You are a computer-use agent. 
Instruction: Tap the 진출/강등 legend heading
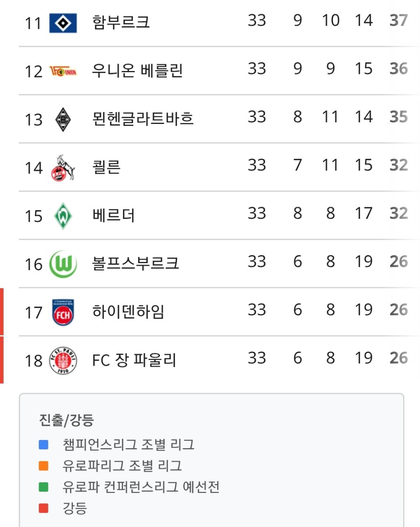click(x=66, y=419)
